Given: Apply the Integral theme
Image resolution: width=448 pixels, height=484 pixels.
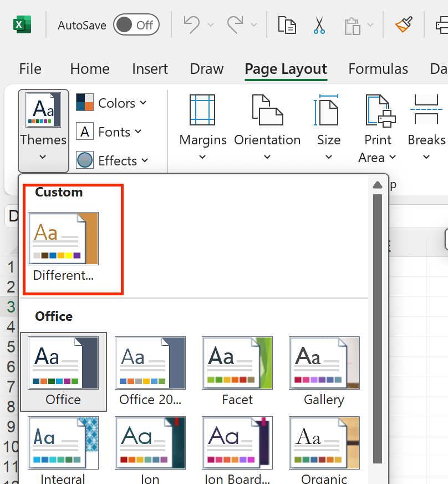Looking at the screenshot, I should point(63,450).
